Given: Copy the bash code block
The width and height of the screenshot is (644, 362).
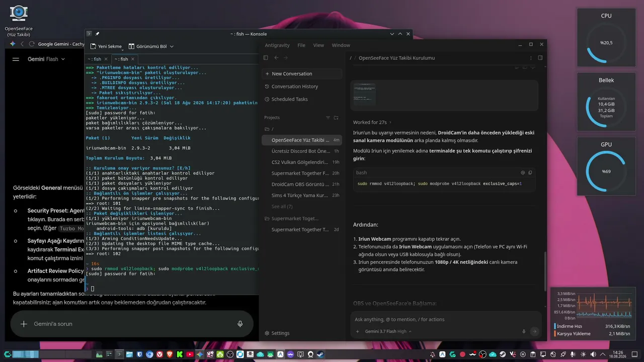Looking at the screenshot, I should pyautogui.click(x=530, y=172).
